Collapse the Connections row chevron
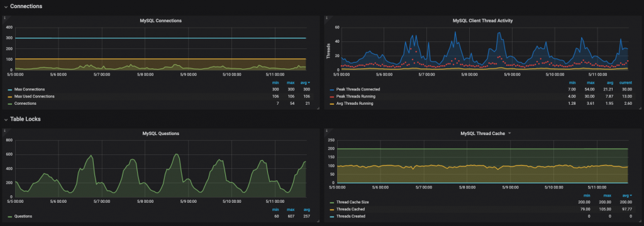This screenshot has width=644, height=226. coord(6,6)
